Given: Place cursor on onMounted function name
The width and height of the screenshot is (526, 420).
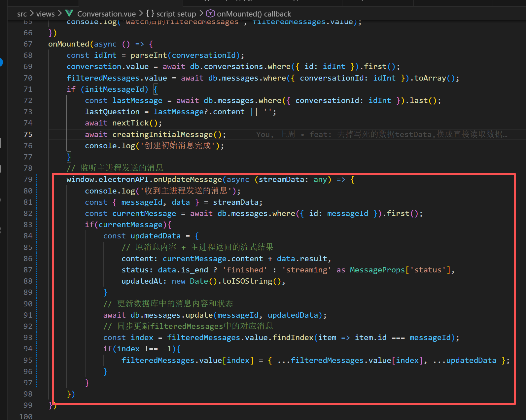Looking at the screenshot, I should (x=69, y=44).
